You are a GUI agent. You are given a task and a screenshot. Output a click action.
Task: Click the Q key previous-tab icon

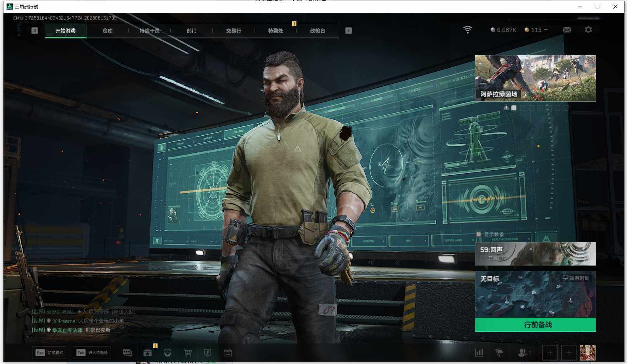(35, 31)
